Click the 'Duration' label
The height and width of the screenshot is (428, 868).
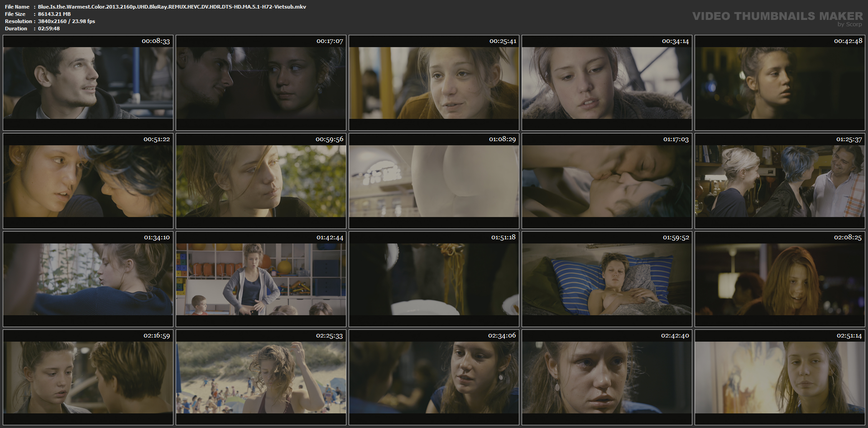tap(16, 29)
